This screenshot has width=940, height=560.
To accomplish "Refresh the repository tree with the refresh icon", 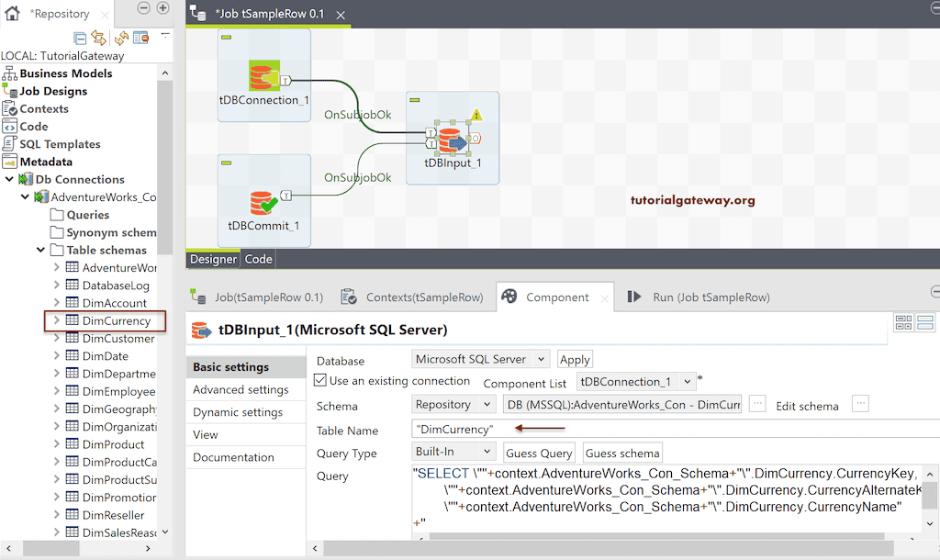I will [x=122, y=38].
